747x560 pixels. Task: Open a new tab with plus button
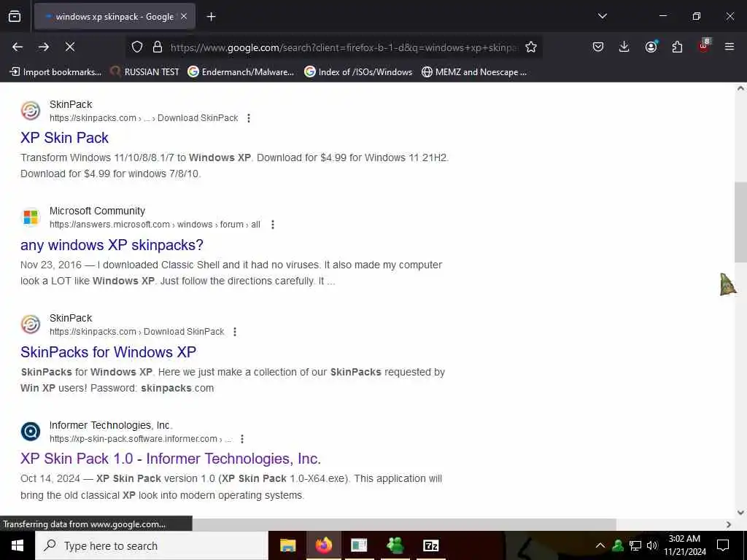211,17
